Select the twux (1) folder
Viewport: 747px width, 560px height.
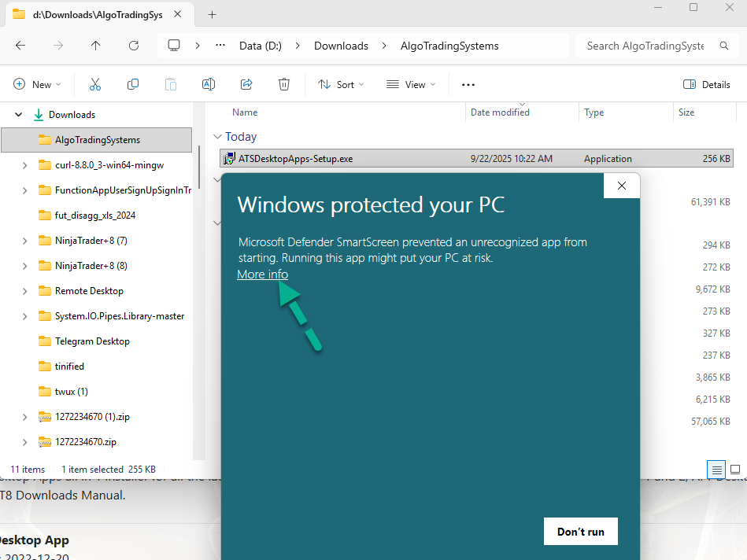[x=72, y=392]
